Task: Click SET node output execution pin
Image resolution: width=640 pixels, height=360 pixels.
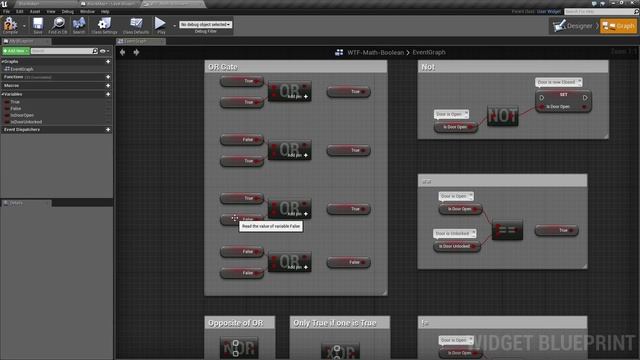Action: (585, 98)
